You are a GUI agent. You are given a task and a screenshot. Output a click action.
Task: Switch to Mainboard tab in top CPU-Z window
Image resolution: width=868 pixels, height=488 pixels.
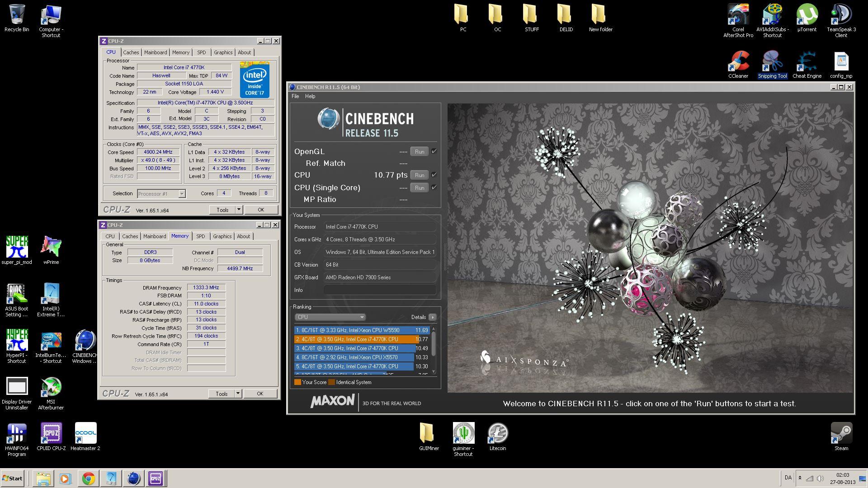(156, 52)
